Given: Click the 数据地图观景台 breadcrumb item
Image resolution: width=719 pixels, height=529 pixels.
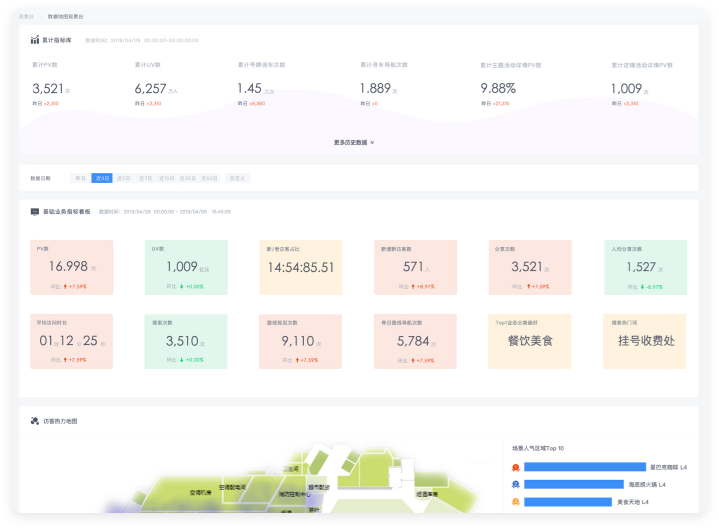Looking at the screenshot, I should pyautogui.click(x=66, y=17).
